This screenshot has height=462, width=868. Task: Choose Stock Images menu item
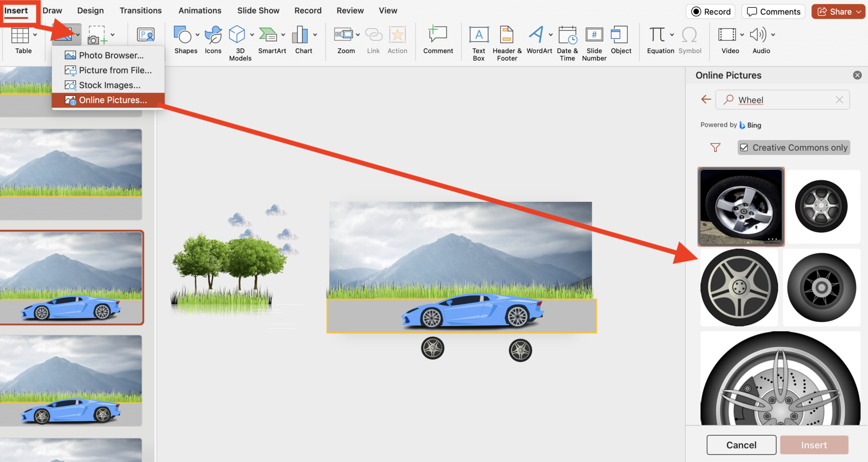point(108,85)
